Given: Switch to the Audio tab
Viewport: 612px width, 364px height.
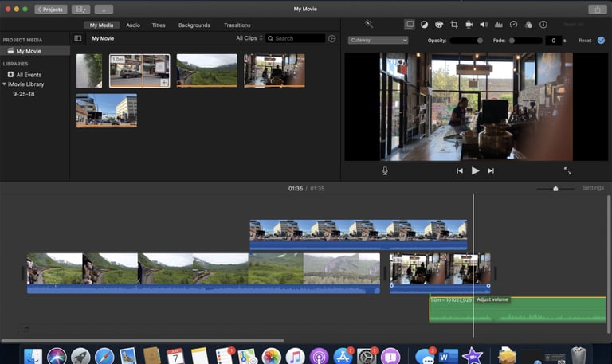Looking at the screenshot, I should [x=133, y=25].
